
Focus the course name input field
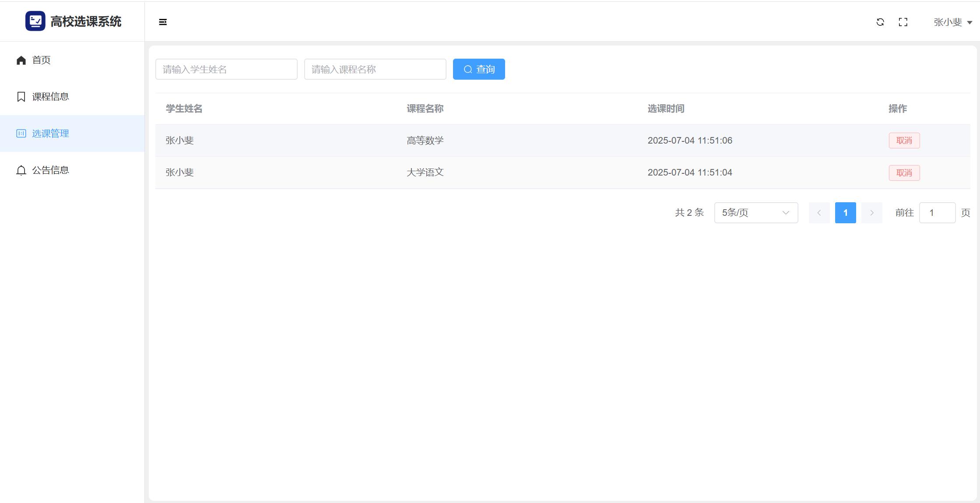[375, 69]
